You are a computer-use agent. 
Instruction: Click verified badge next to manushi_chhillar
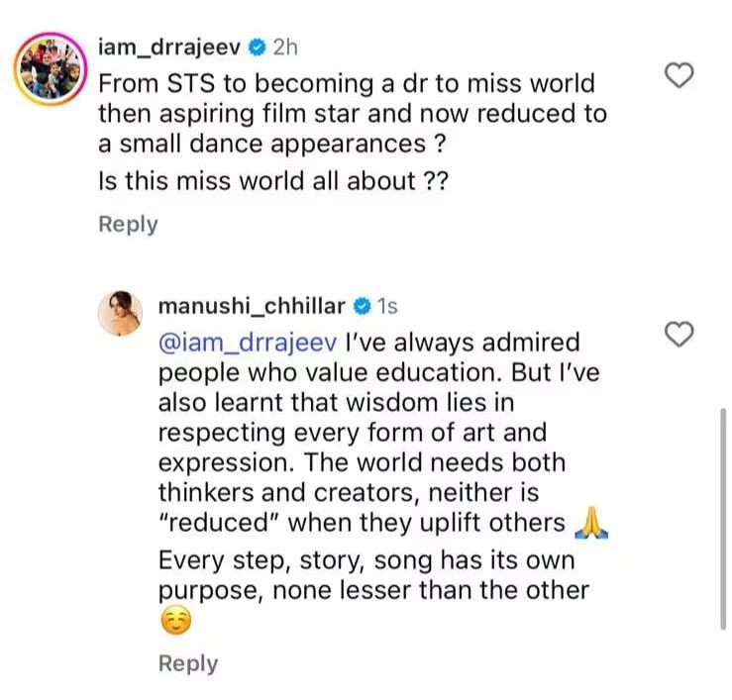coord(362,305)
